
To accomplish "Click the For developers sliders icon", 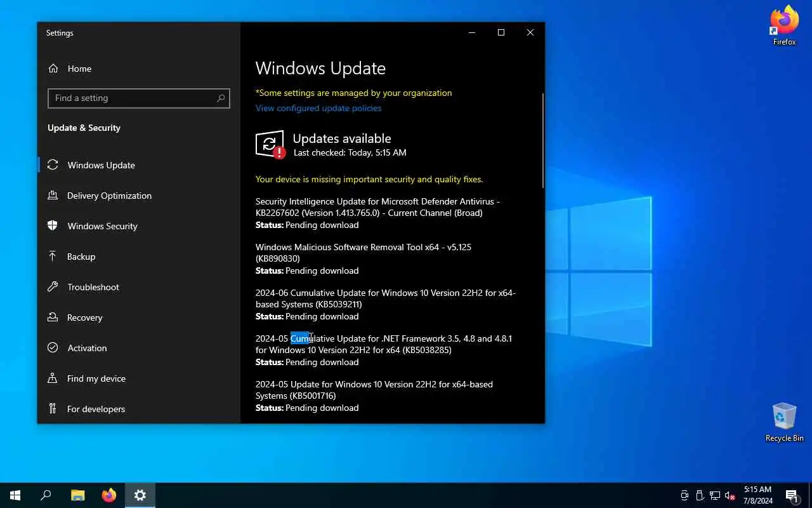I will pyautogui.click(x=53, y=409).
